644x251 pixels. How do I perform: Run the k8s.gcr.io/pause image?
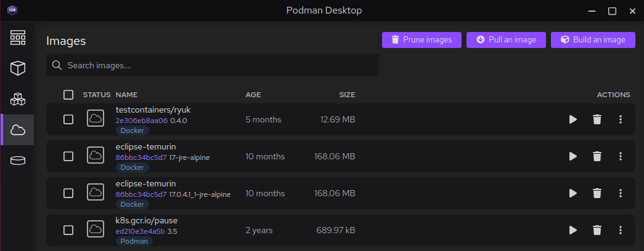pos(573,230)
